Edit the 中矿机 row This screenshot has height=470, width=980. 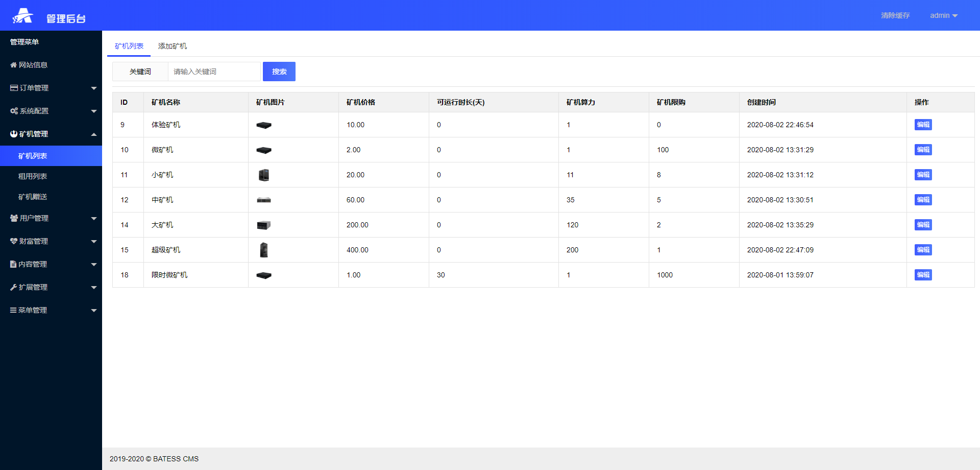click(923, 200)
